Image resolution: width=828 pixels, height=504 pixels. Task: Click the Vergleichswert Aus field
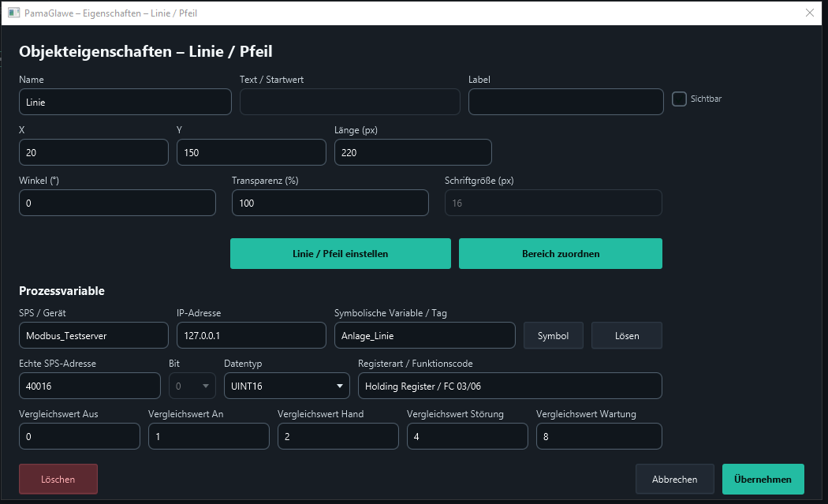pos(79,436)
